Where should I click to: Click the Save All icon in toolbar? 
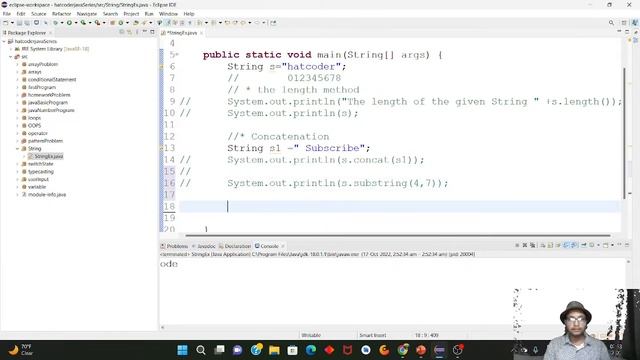27,23
